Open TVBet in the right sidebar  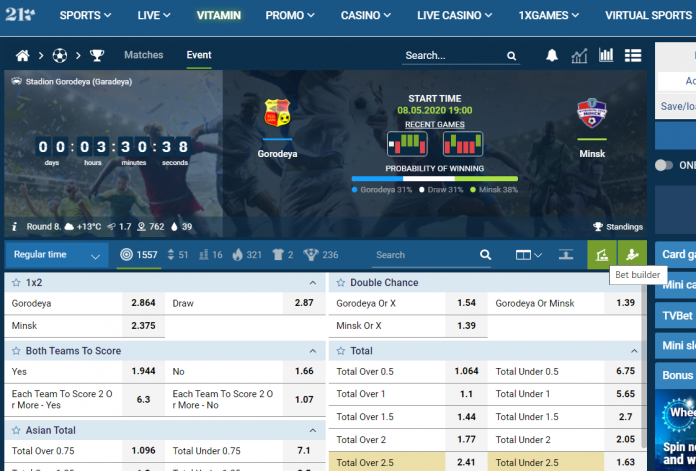676,316
